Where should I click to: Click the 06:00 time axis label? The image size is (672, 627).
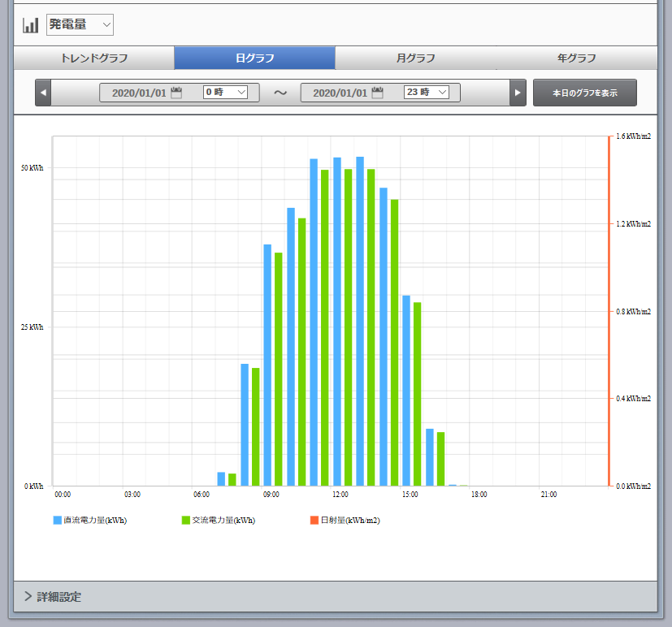[202, 495]
